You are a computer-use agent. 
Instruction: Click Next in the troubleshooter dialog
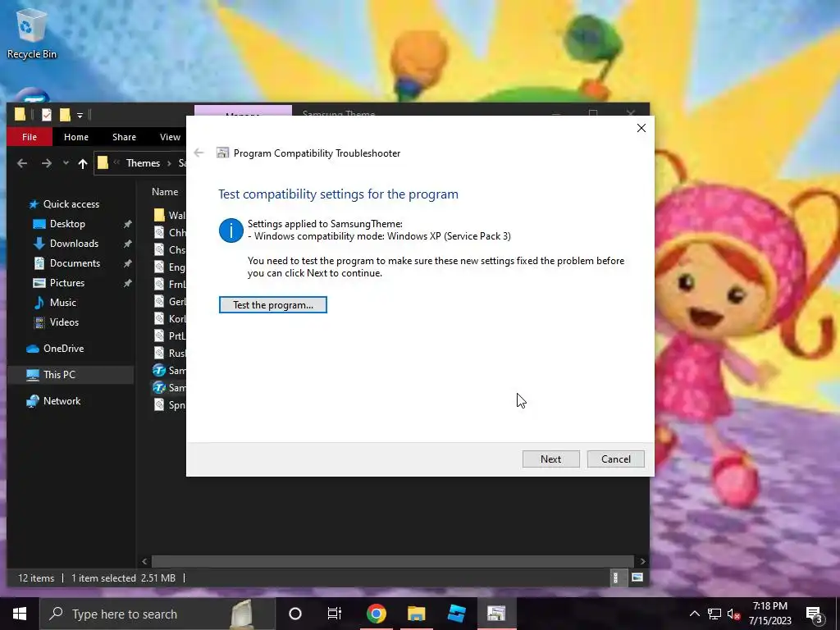click(x=550, y=459)
